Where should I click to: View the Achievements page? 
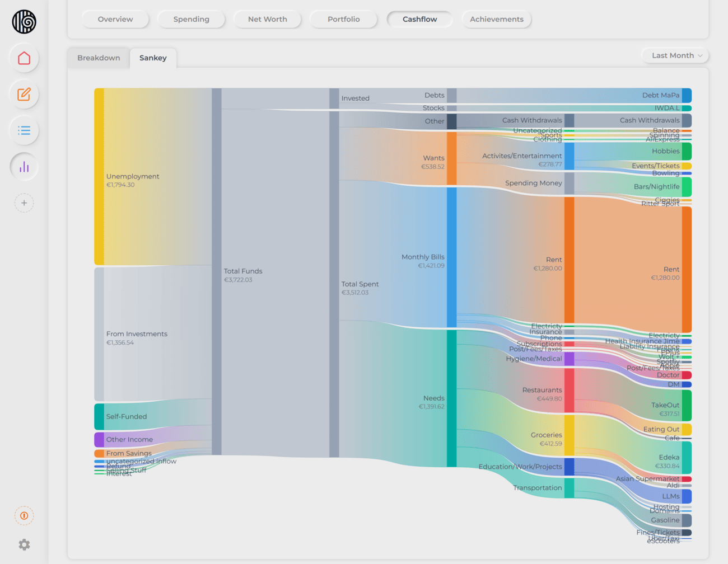click(496, 19)
